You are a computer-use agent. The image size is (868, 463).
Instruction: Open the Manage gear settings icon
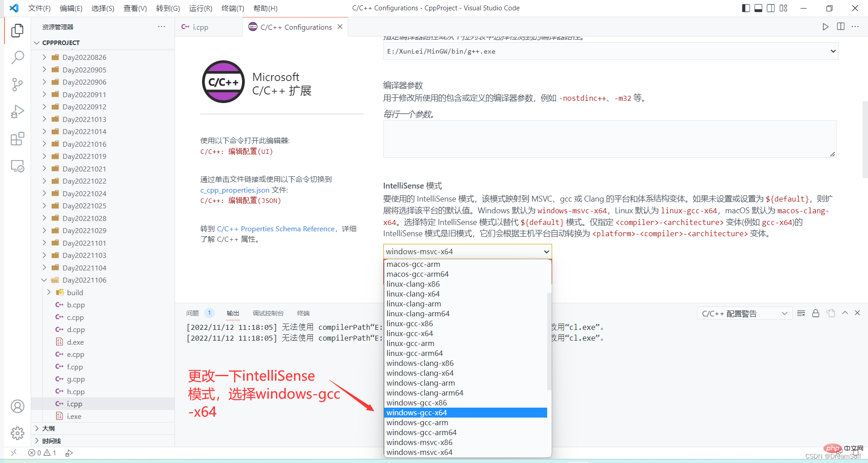(x=18, y=433)
